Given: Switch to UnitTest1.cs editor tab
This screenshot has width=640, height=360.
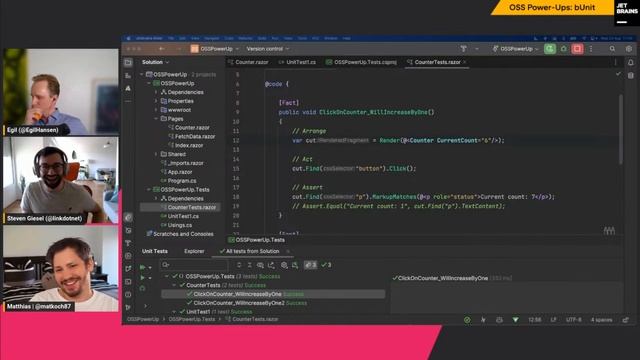Looking at the screenshot, I should pos(298,62).
